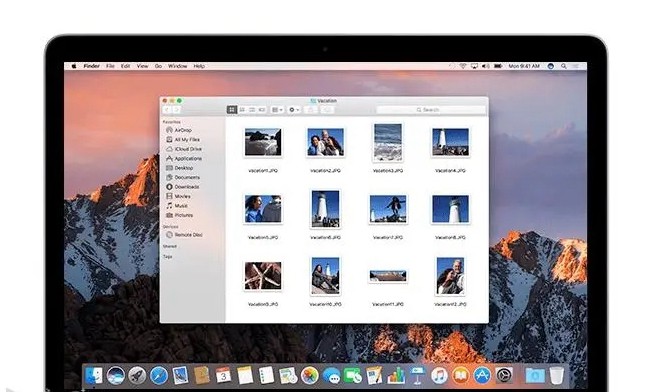Open the Action gear dropdown
The height and width of the screenshot is (392, 651).
[x=294, y=110]
